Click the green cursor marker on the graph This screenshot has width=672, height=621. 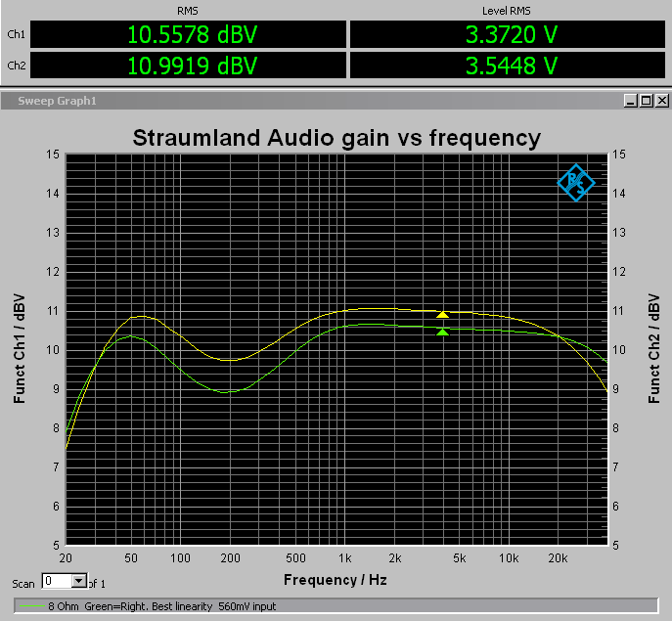pos(443,333)
